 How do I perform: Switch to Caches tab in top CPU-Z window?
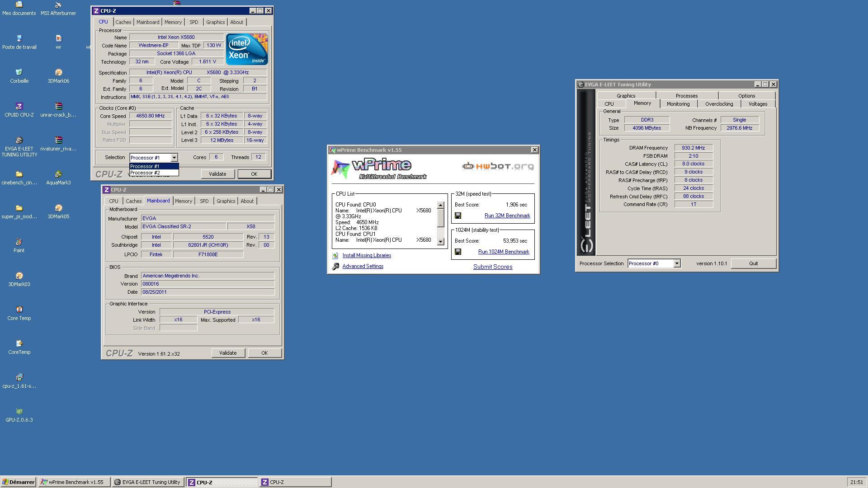[x=123, y=22]
